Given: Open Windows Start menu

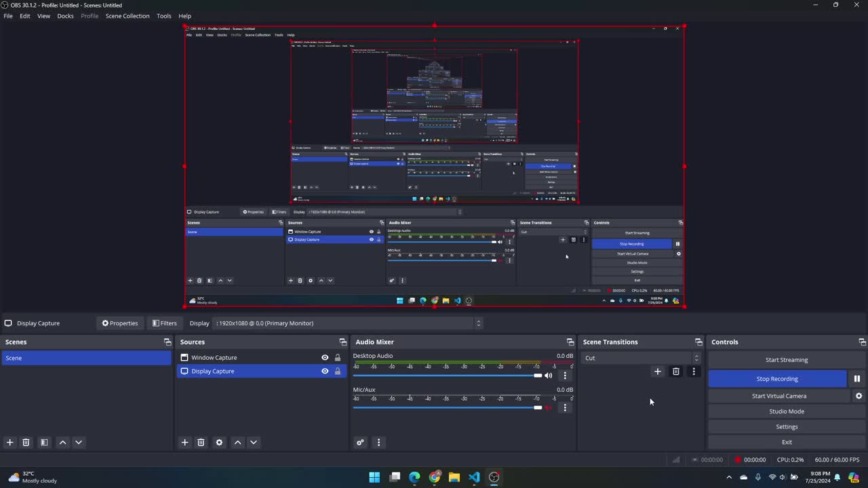Looking at the screenshot, I should [x=374, y=477].
